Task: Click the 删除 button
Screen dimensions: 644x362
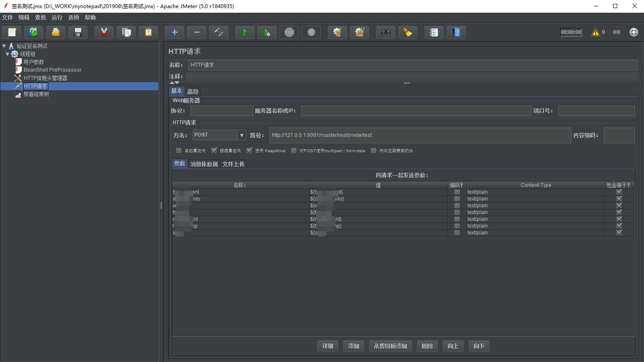Action: (x=427, y=346)
